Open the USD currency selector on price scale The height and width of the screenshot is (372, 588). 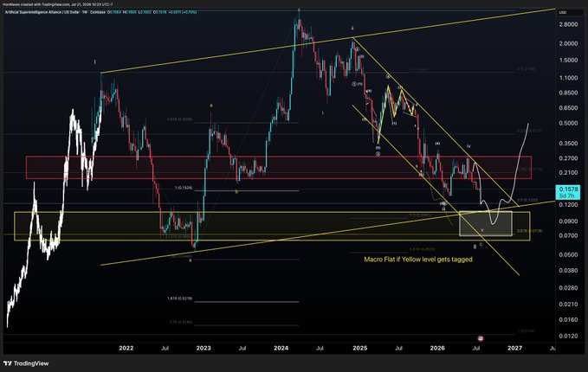pos(563,12)
